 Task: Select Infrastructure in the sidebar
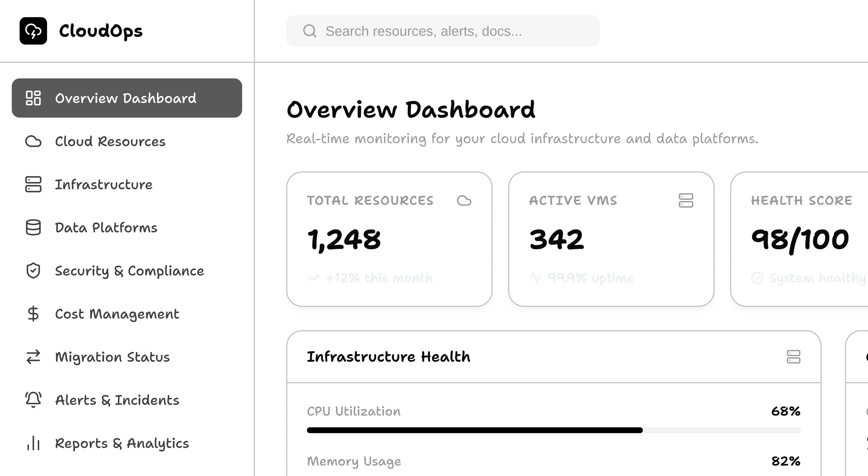104,185
